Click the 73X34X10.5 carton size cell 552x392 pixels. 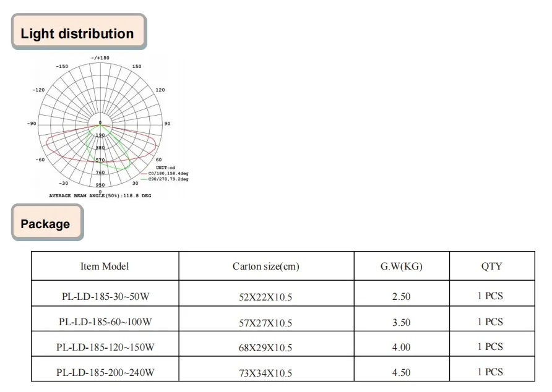265,373
